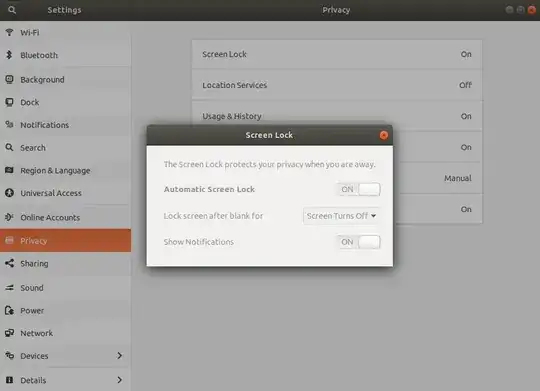540x391 pixels.
Task: Expand Details submenu chevron
Action: click(120, 380)
